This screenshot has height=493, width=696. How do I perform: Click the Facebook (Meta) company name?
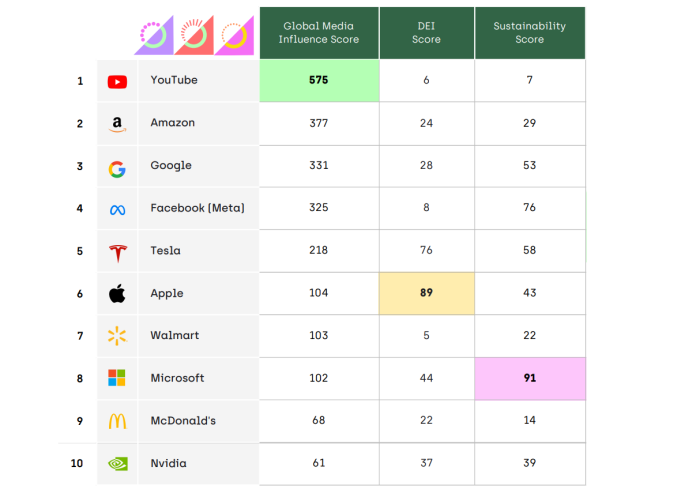[197, 208]
